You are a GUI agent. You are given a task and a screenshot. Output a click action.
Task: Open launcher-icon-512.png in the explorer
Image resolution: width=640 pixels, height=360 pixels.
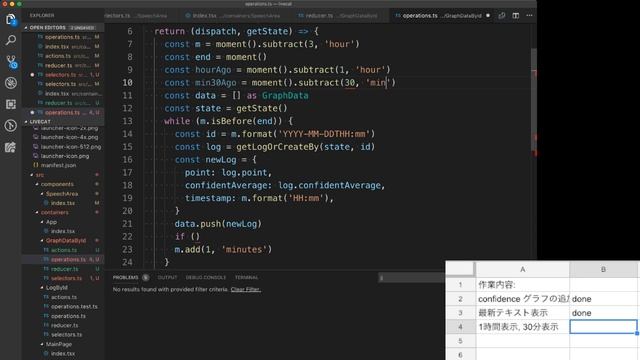pos(71,147)
